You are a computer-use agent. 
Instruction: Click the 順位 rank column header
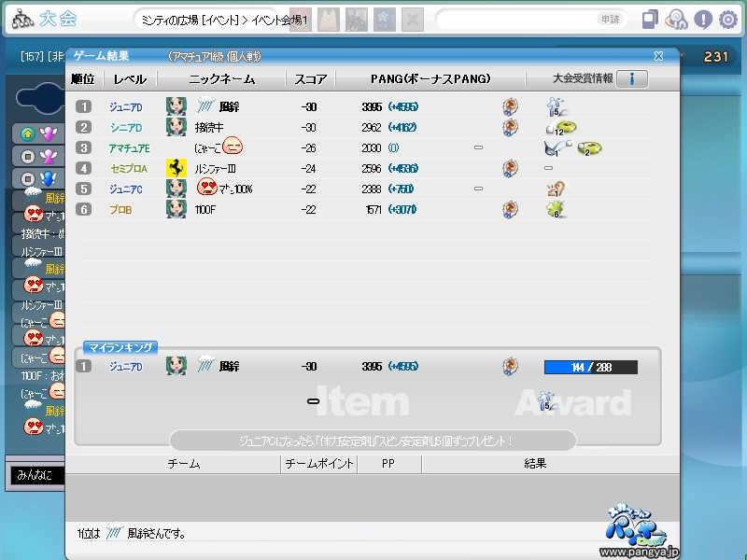[83, 79]
